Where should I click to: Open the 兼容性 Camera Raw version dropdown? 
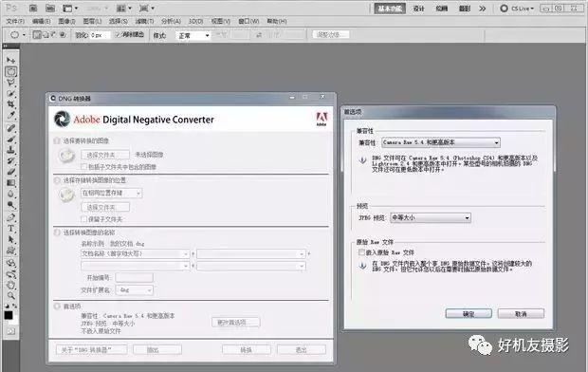pos(441,142)
